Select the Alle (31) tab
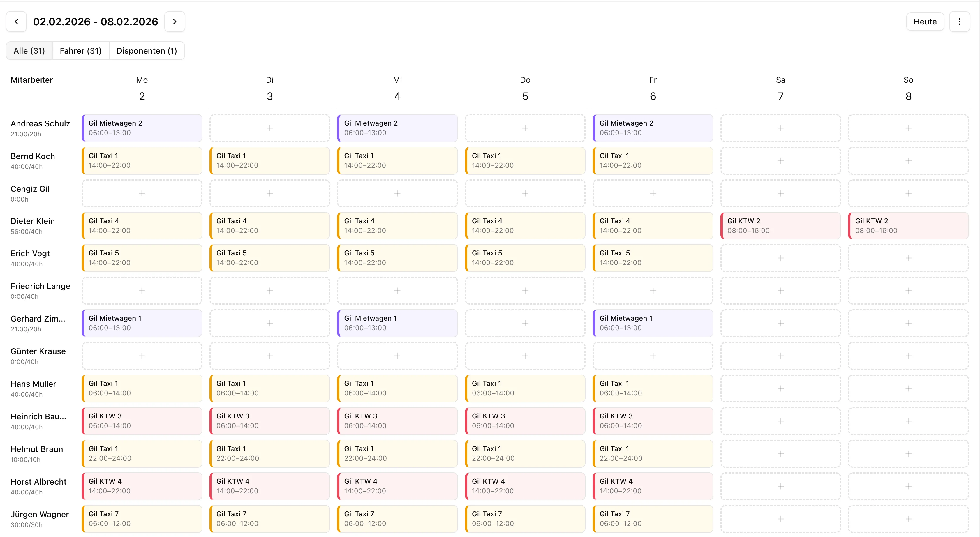 click(x=29, y=51)
